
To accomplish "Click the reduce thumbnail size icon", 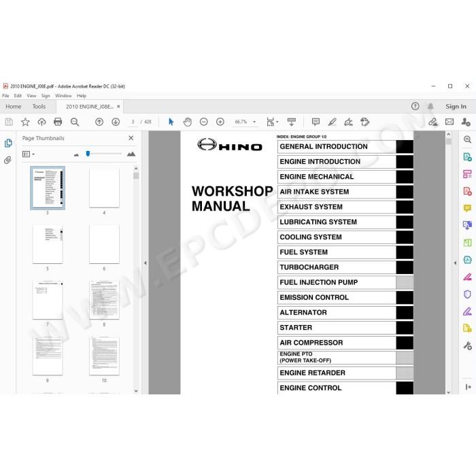I will [x=76, y=155].
